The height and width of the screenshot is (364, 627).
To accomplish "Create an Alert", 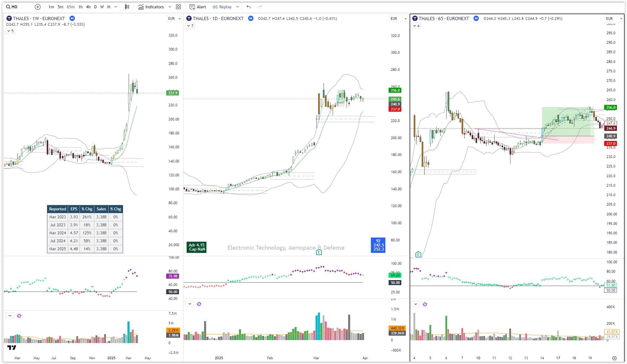I will 198,7.
